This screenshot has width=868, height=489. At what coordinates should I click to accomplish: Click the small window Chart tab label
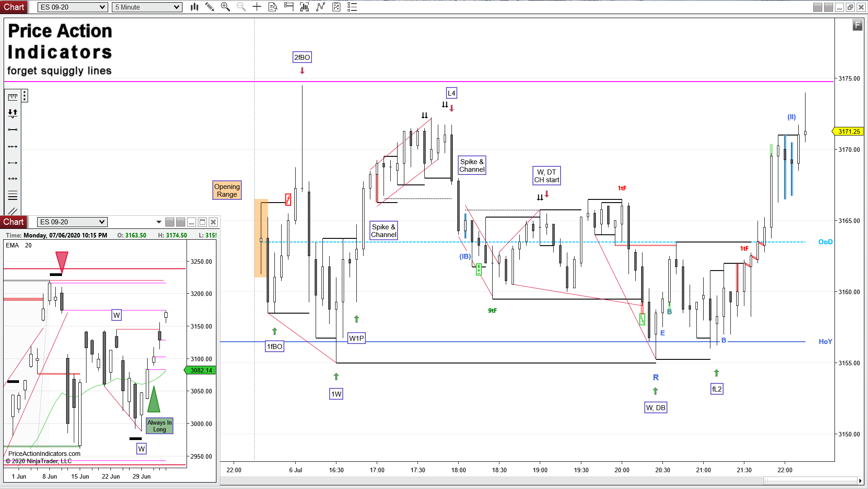[14, 222]
